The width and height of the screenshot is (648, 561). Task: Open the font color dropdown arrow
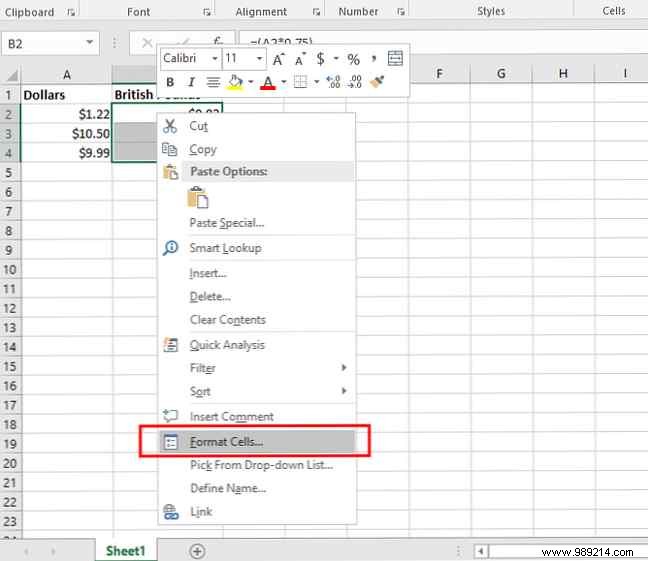284,82
